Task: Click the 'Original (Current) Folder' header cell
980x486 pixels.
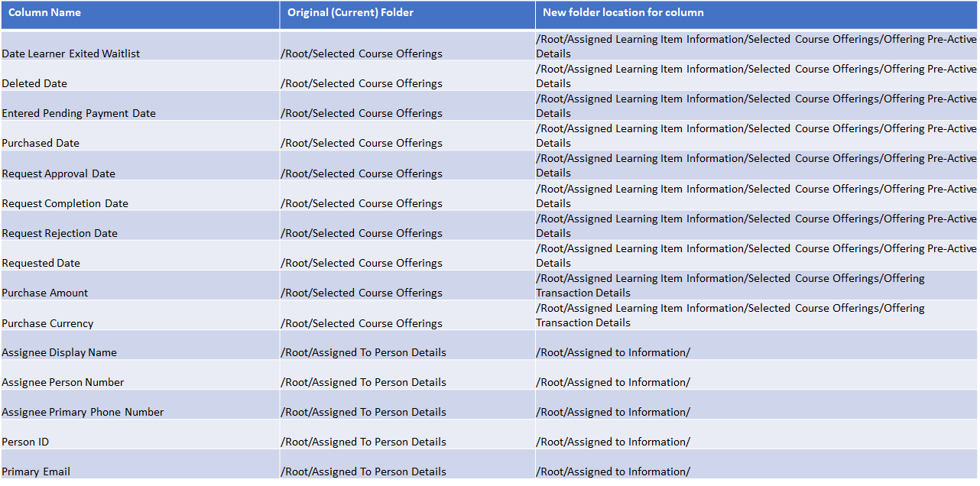Action: (x=407, y=15)
